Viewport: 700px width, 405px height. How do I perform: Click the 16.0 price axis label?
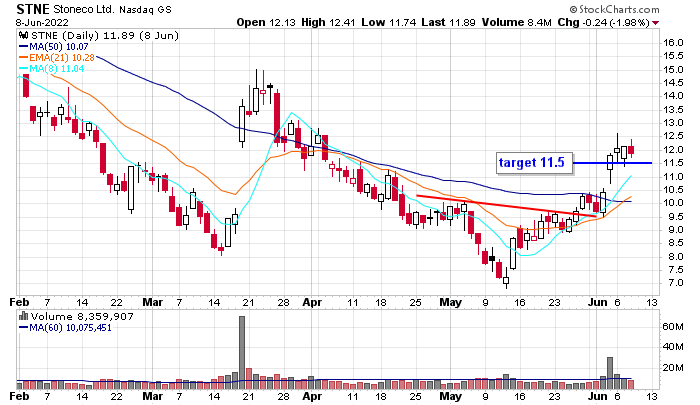pos(673,42)
